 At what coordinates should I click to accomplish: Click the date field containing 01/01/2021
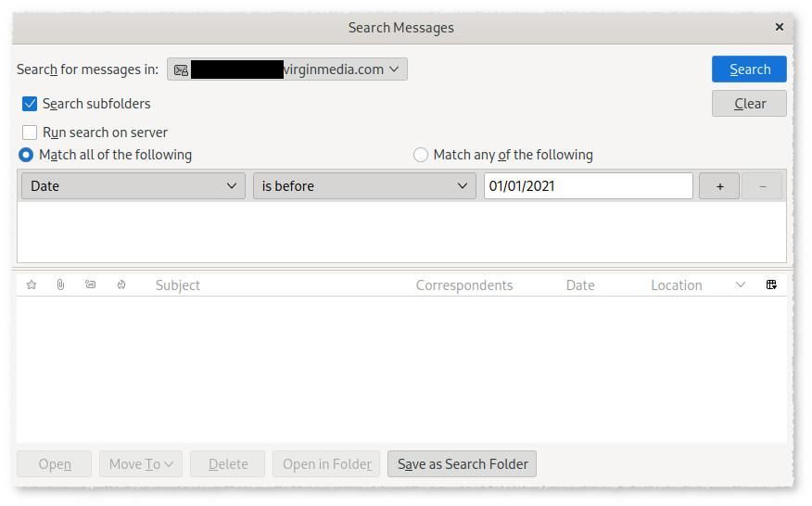[x=588, y=186]
